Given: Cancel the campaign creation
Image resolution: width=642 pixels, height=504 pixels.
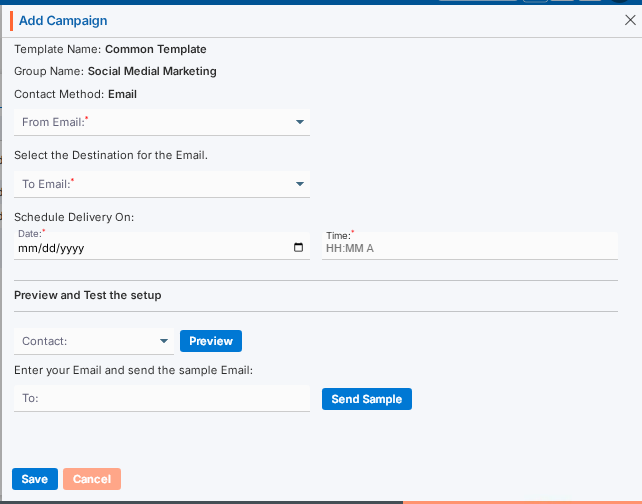Looking at the screenshot, I should tap(92, 479).
